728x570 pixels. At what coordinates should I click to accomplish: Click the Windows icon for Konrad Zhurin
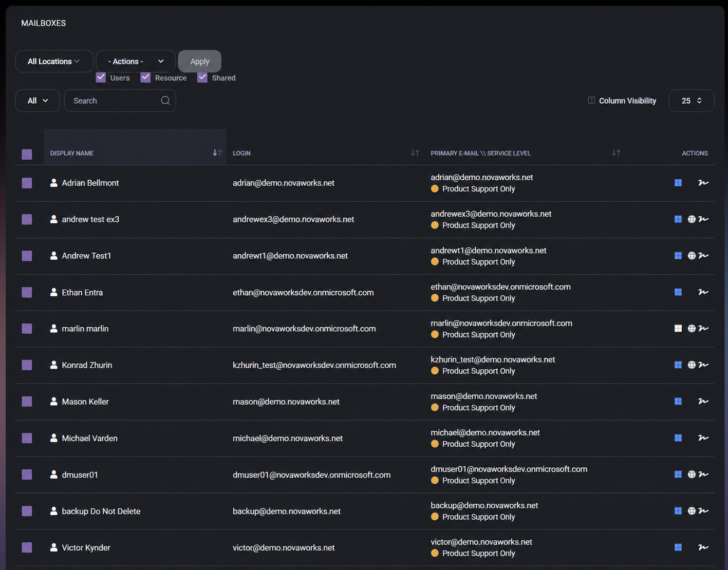pos(678,365)
